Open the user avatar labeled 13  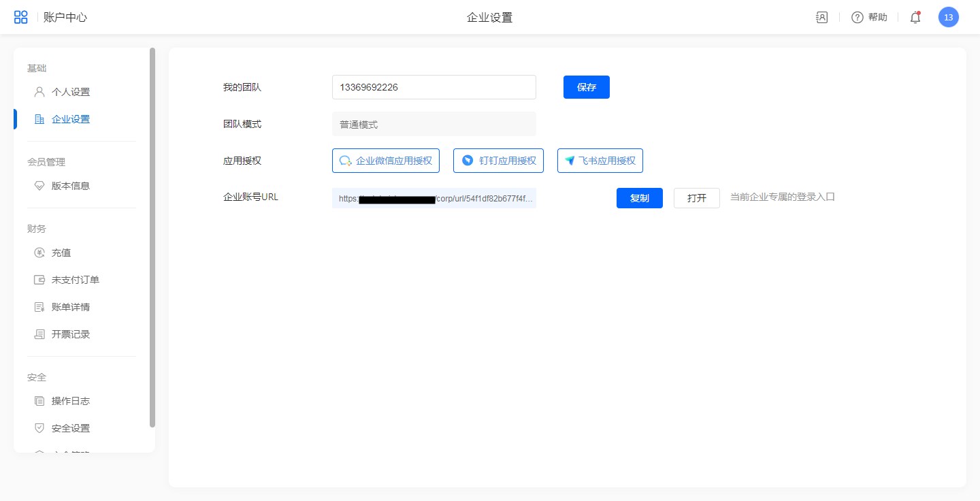[x=948, y=18]
